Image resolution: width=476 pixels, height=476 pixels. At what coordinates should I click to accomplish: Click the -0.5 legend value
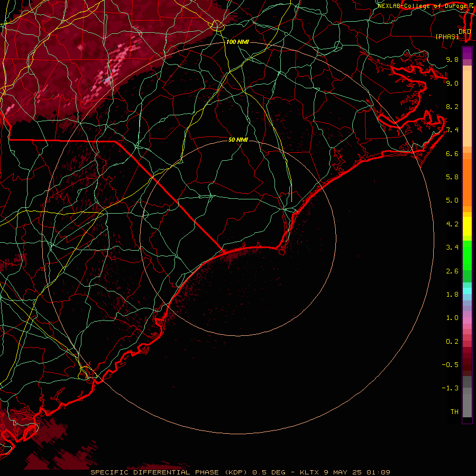coord(450,365)
